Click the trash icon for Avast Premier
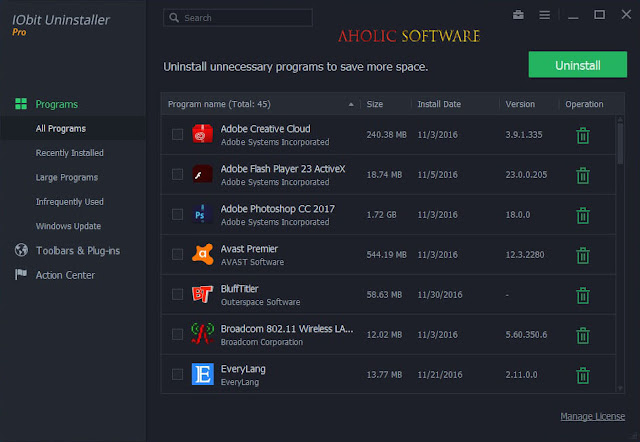The image size is (640, 442). [583, 255]
